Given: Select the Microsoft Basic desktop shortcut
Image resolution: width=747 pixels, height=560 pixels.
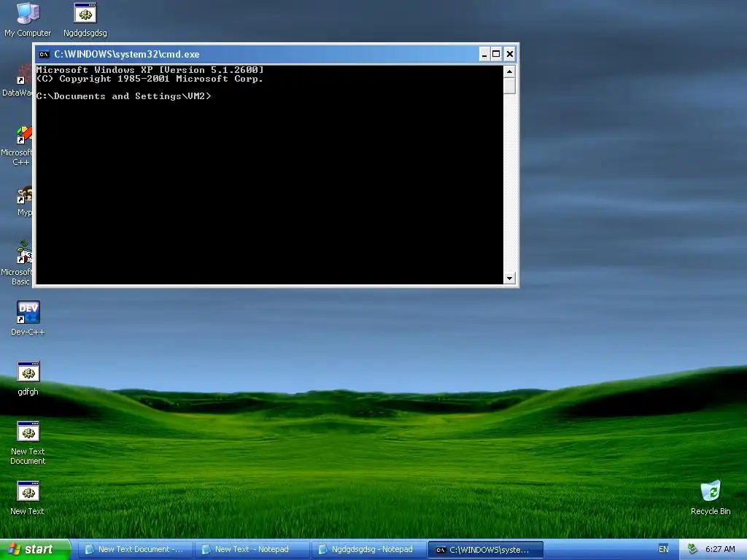Looking at the screenshot, I should coord(17,263).
